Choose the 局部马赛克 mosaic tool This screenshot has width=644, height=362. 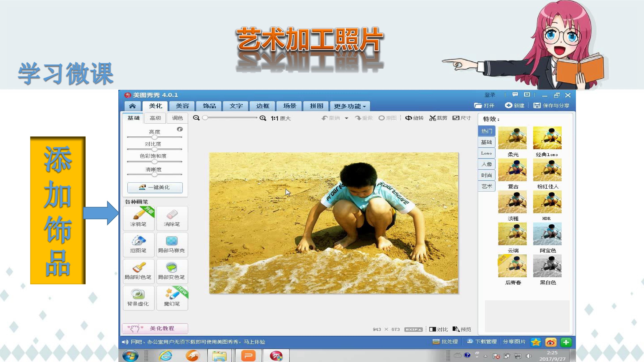(x=172, y=244)
